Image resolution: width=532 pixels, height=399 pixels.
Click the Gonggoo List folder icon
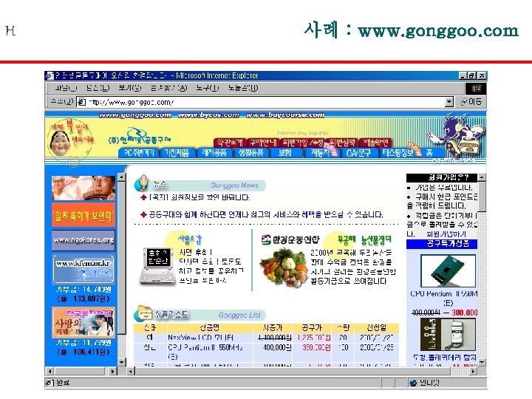[x=143, y=313]
